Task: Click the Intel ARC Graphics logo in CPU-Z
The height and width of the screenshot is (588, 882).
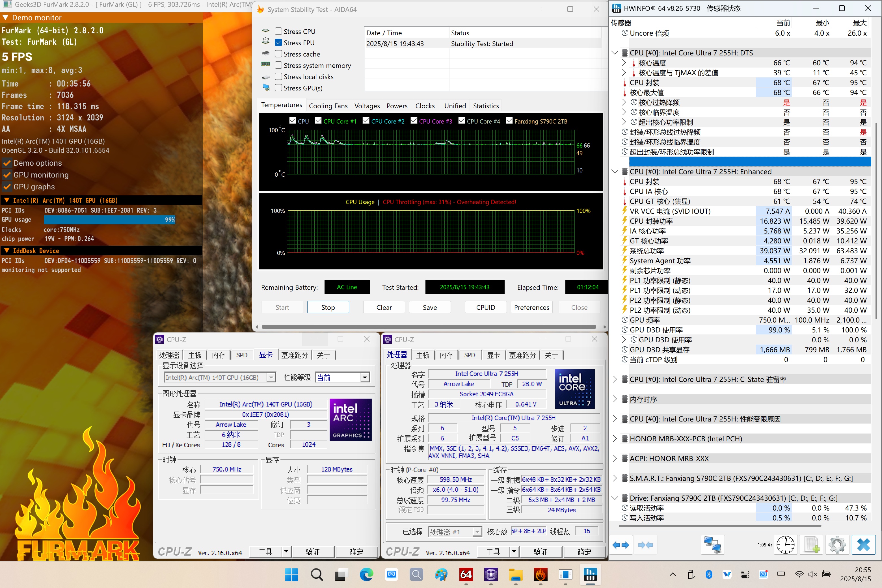Action: 351,420
